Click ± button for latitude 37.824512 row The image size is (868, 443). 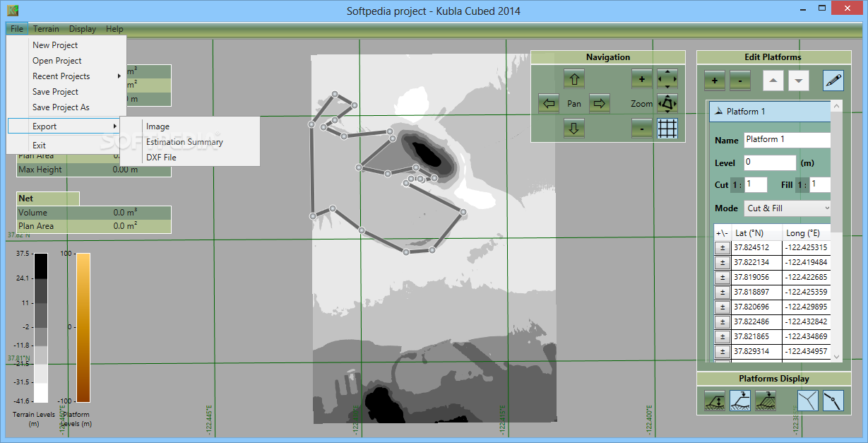[x=722, y=247]
